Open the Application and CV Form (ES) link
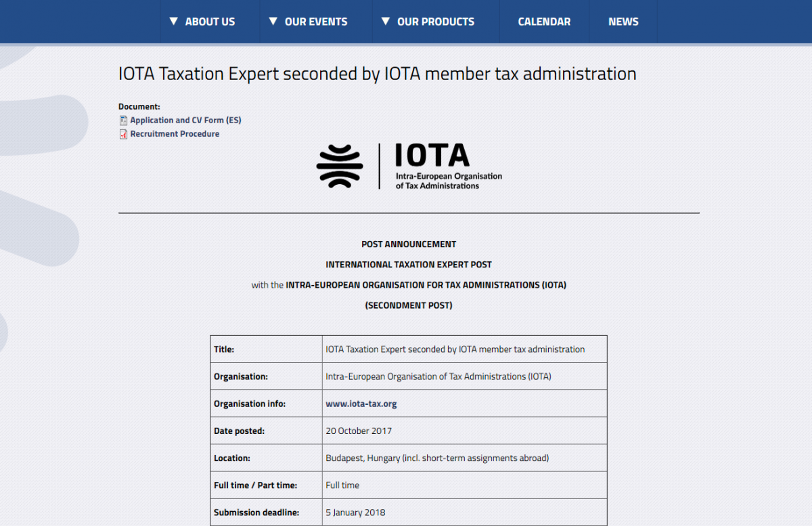This screenshot has height=526, width=812. pos(185,120)
